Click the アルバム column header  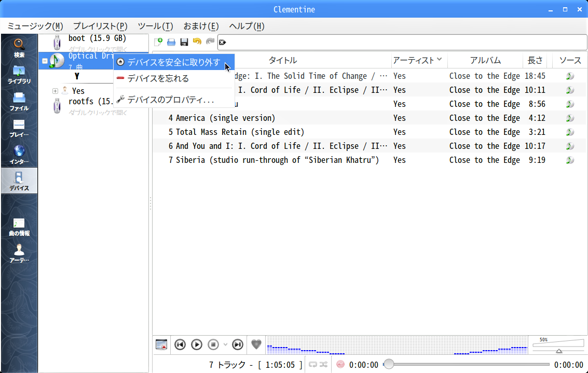tap(485, 60)
